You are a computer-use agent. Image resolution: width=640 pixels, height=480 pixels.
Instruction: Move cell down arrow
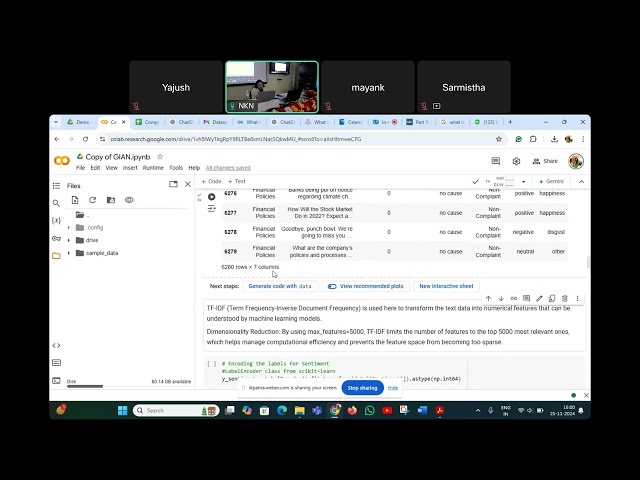point(501,298)
